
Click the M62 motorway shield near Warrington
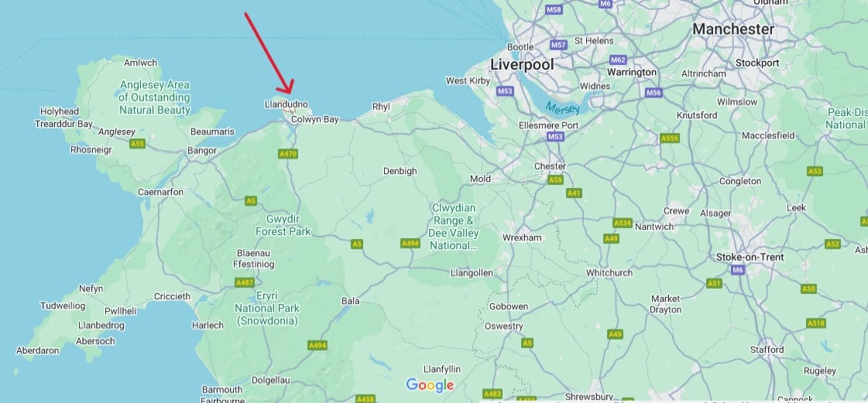click(x=619, y=60)
